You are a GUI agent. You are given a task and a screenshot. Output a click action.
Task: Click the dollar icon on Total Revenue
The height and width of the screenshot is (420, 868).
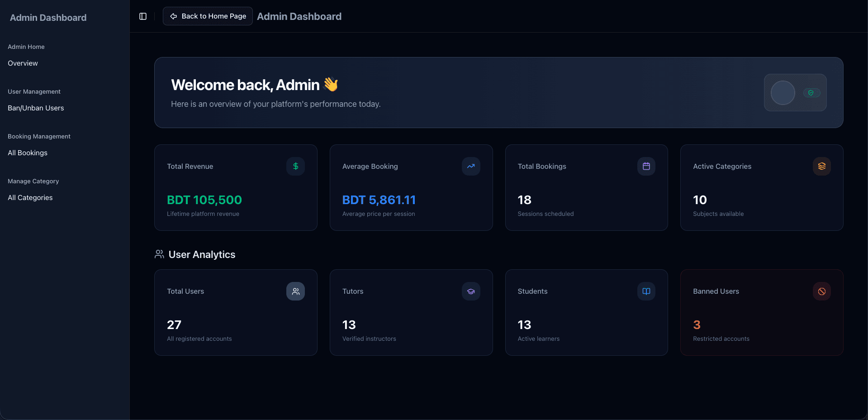pyautogui.click(x=295, y=166)
